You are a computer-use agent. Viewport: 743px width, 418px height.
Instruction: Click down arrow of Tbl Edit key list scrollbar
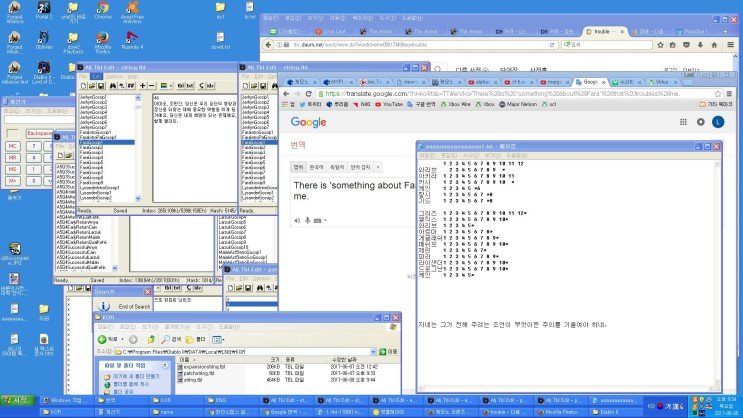click(138, 199)
